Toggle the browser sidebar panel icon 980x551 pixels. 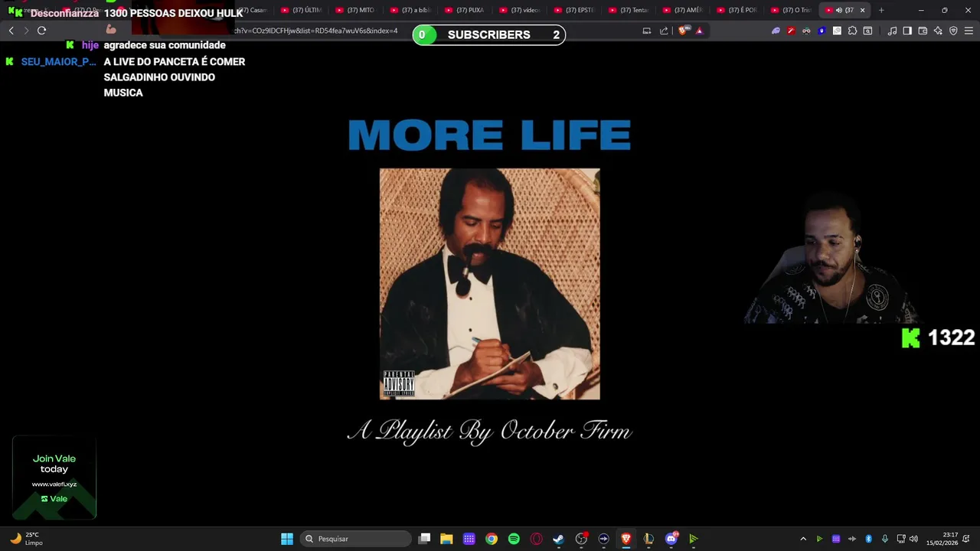point(907,31)
